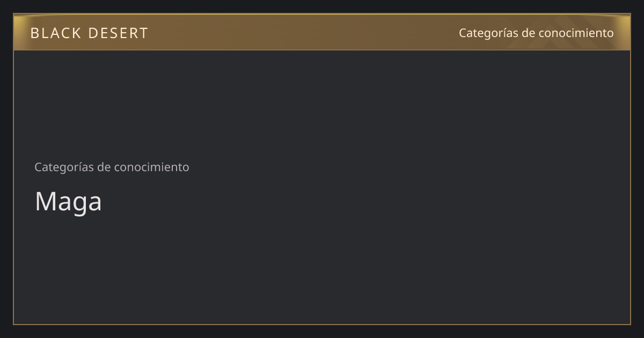Click the dark outer margin below the gold frame
Image resolution: width=644 pixels, height=338 pixels.
322,332
